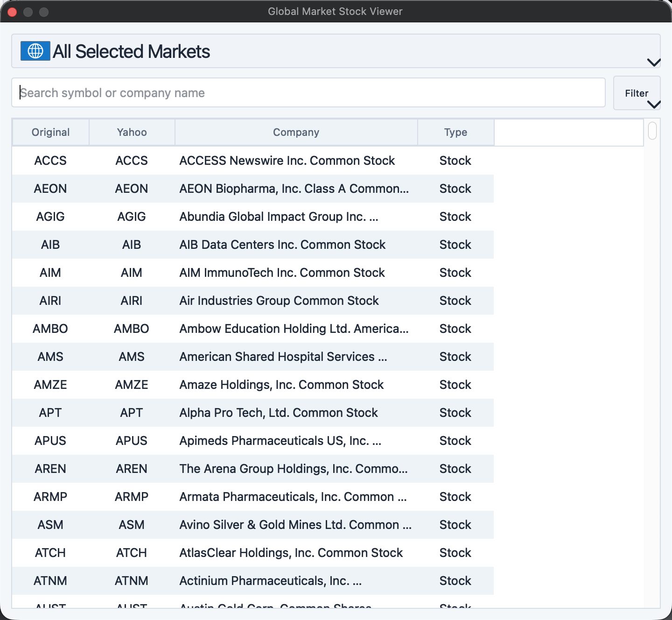
Task: Focus the search symbol or company field
Action: (x=308, y=92)
